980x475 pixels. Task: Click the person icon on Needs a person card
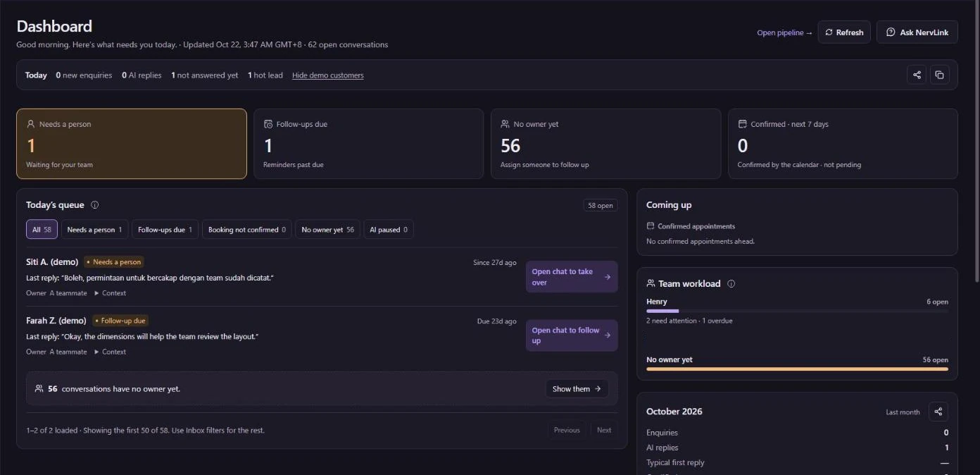coord(31,124)
